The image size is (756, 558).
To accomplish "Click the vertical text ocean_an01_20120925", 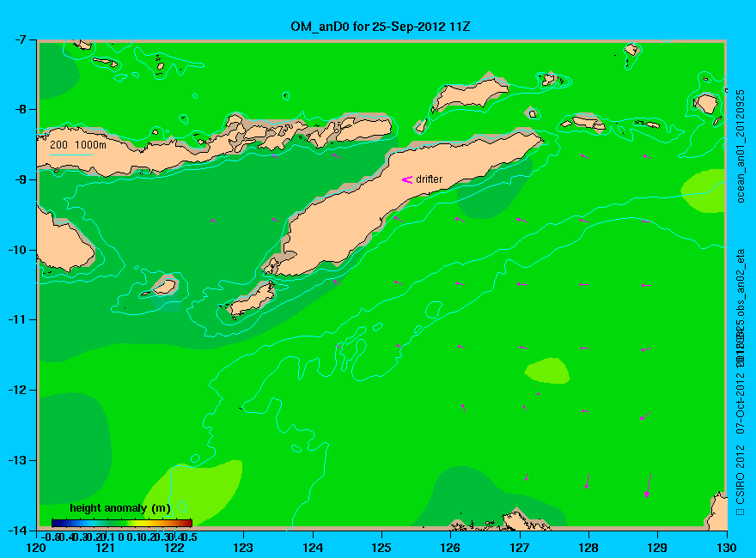I will [x=740, y=146].
